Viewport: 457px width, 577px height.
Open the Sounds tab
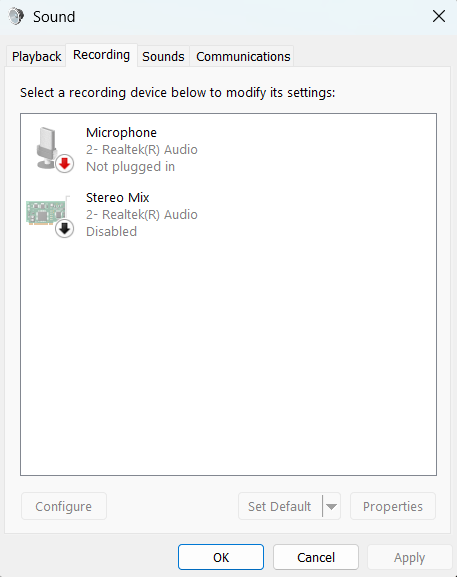point(163,56)
